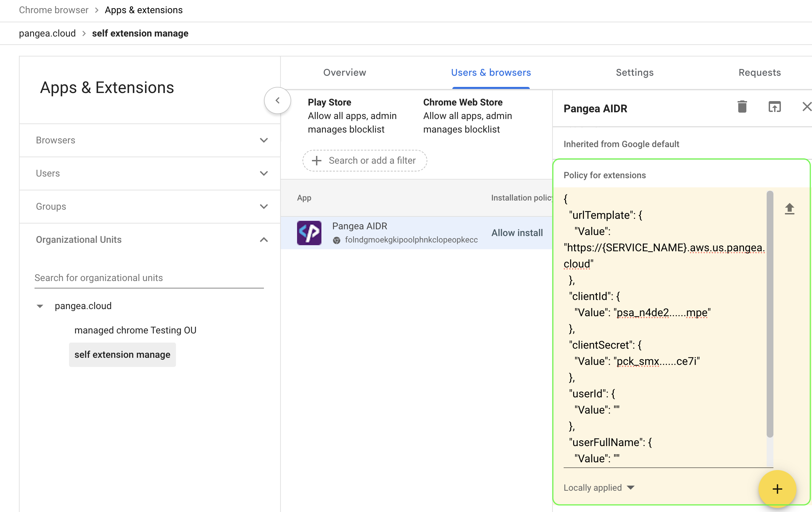Click Search for organizational units field
This screenshot has width=812, height=512.
(x=149, y=278)
